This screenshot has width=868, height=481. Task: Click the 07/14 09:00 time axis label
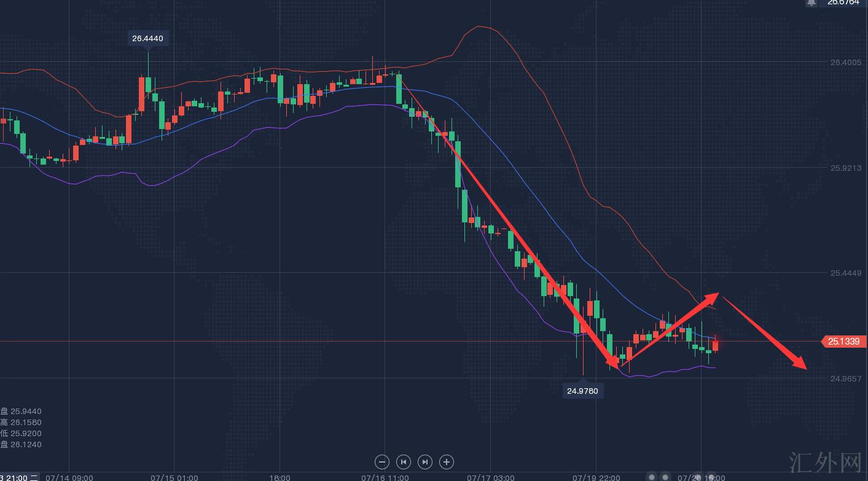pos(69,477)
